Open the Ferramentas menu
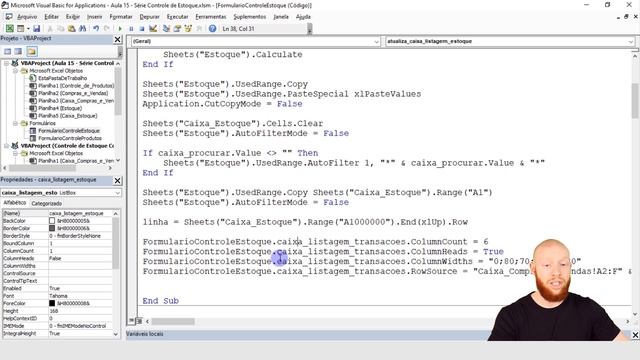Viewport: 640px width, 360px height. click(211, 17)
